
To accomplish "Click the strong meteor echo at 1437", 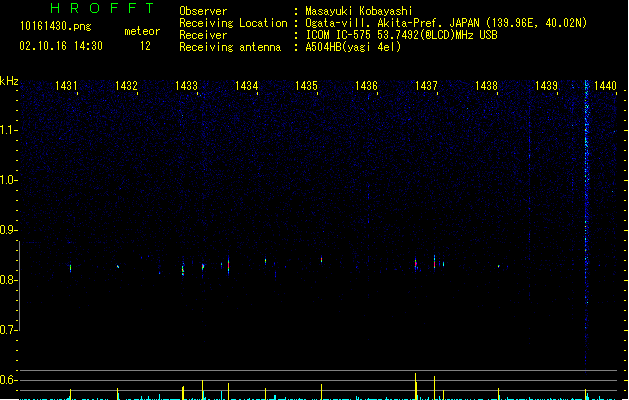I will pyautogui.click(x=434, y=262).
